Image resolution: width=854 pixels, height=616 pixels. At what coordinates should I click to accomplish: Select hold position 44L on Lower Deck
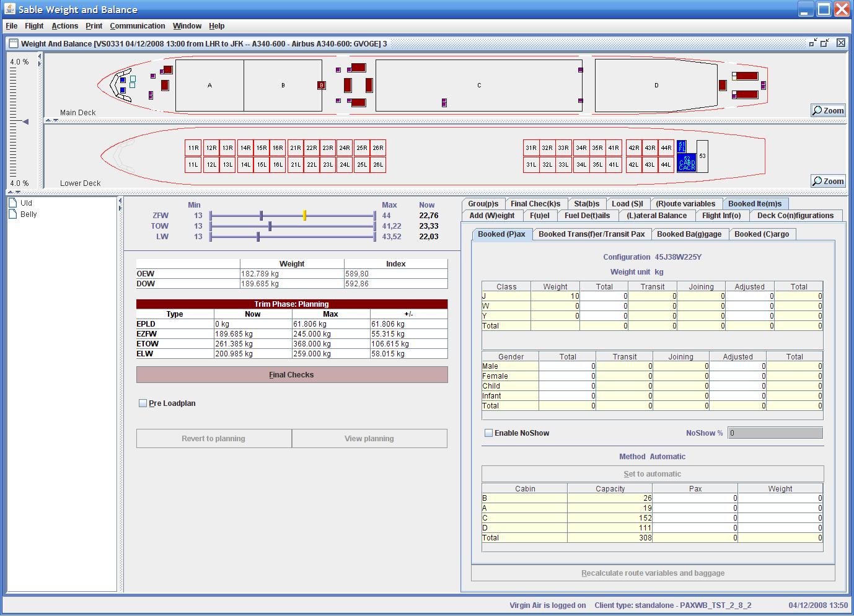coord(666,165)
